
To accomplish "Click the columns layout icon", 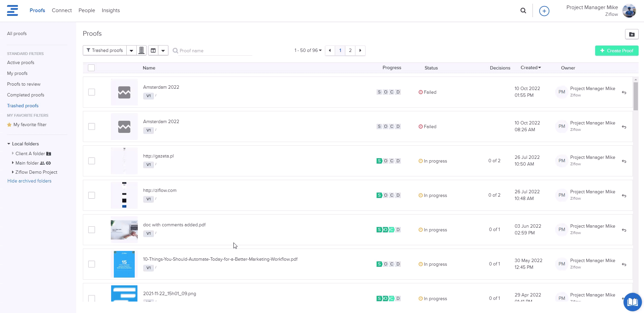I will click(x=153, y=51).
